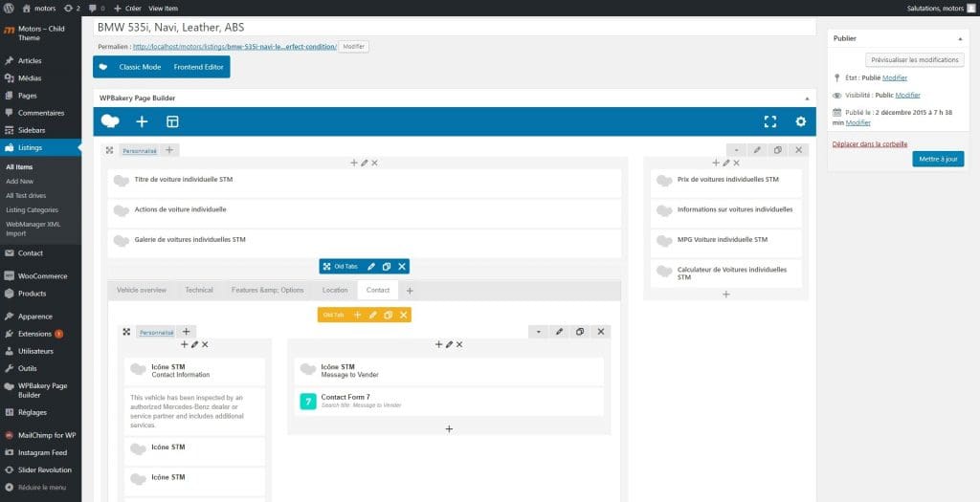Click Déplacer dans la corbeille link
980x502 pixels.
[x=869, y=144]
